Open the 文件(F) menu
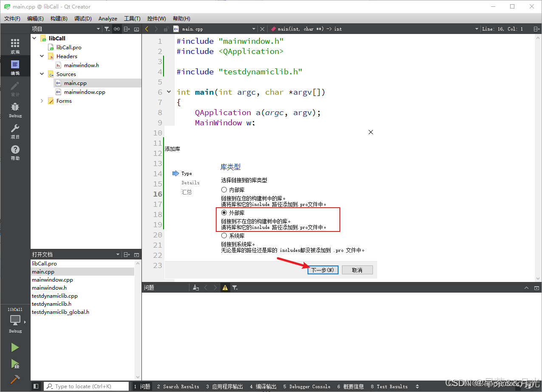Viewport: 542px width, 392px height. (12, 18)
